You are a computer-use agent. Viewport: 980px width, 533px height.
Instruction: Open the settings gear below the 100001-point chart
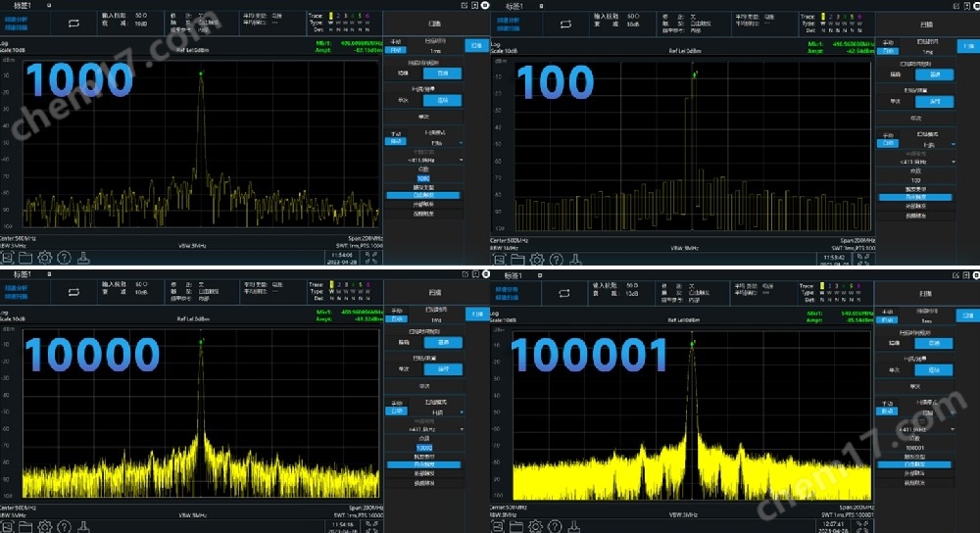click(x=536, y=527)
